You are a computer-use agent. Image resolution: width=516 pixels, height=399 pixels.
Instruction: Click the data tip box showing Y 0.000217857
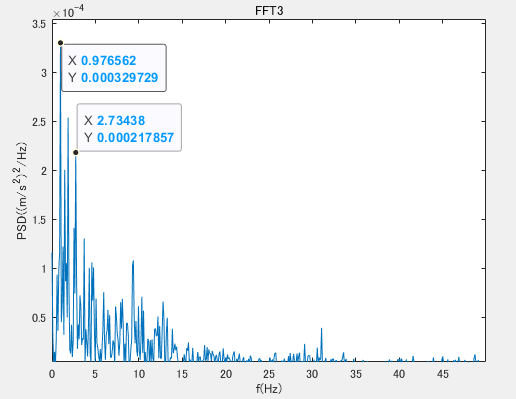tap(129, 127)
